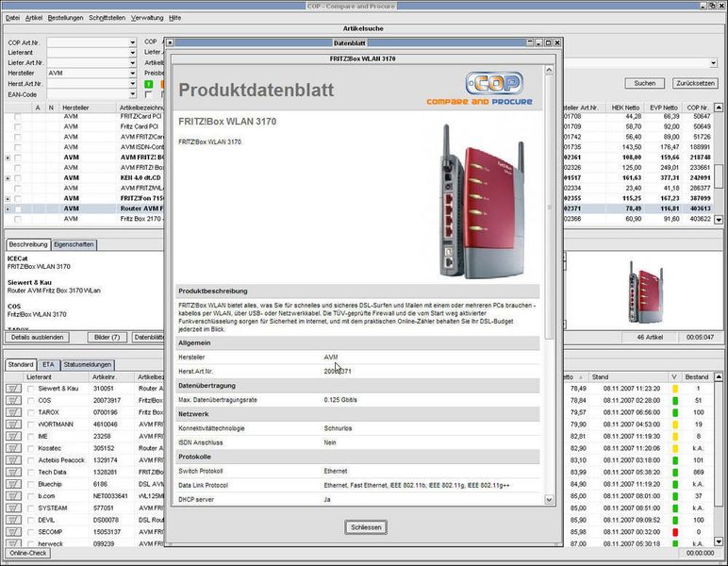Screen dimensions: 728x566
Task: Open Schnittstellen menu
Action: coord(107,18)
